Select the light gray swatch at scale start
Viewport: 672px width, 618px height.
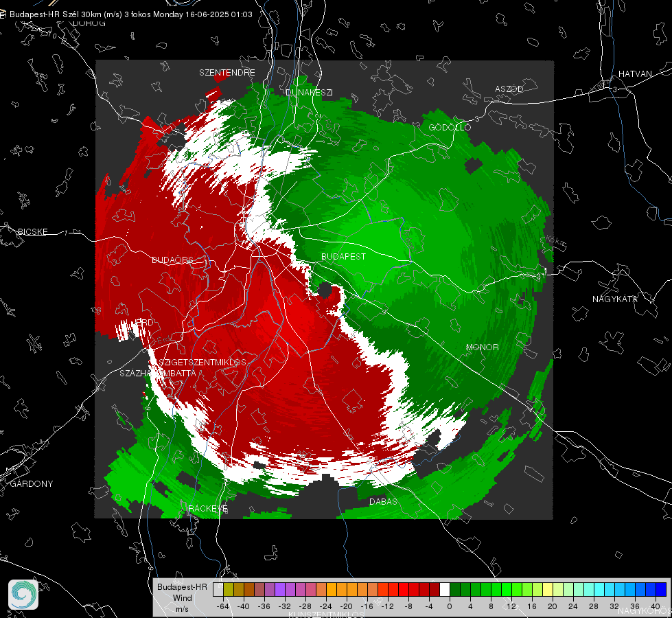tap(218, 589)
